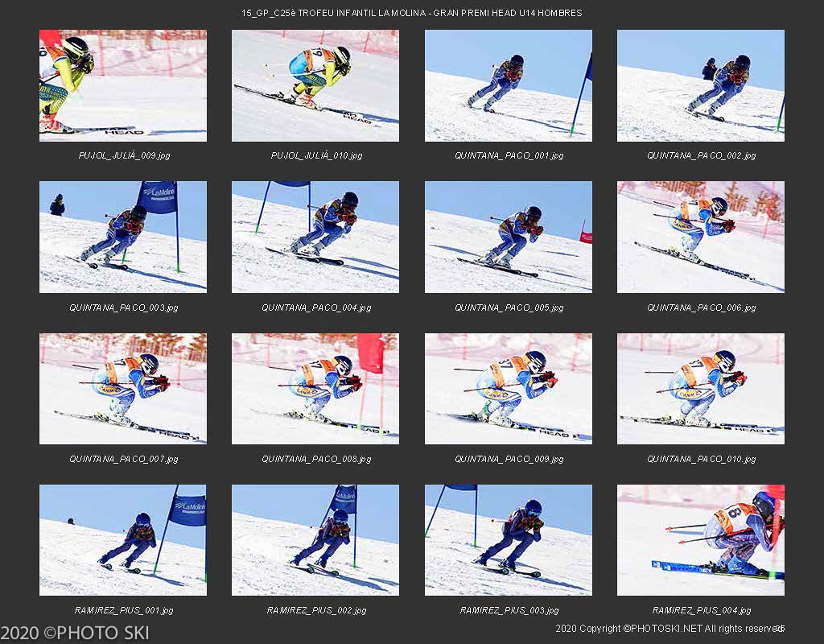Viewport: 824px width, 644px height.
Task: Open the QUINTANA_PACO_008.jpg skier photo
Action: (x=315, y=389)
